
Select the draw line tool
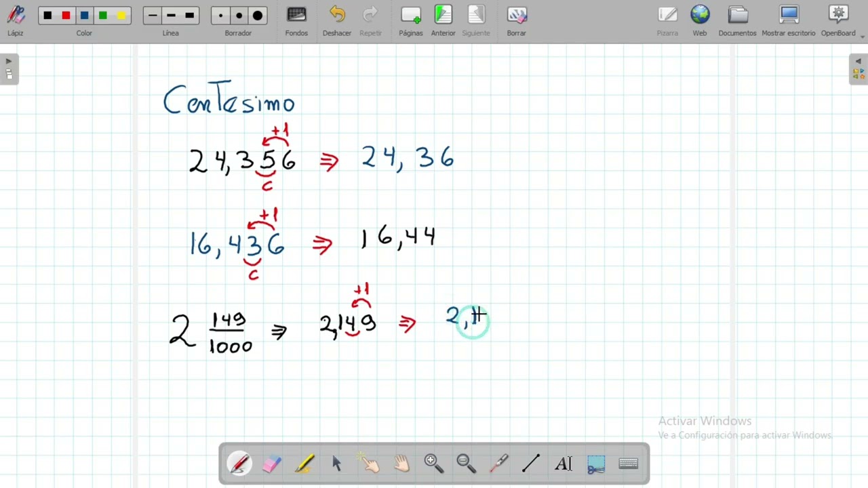point(531,464)
